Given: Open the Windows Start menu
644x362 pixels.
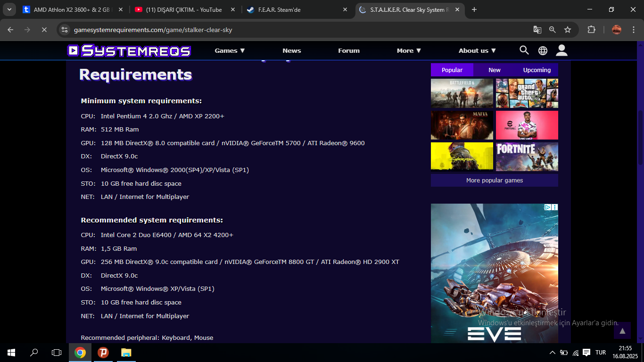Looking at the screenshot, I should [x=11, y=353].
